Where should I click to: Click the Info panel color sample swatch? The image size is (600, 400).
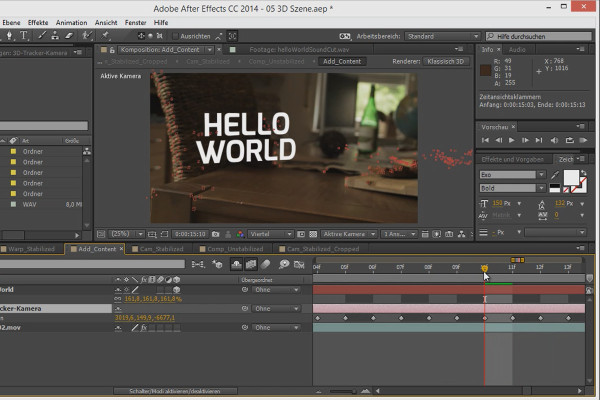click(x=485, y=70)
